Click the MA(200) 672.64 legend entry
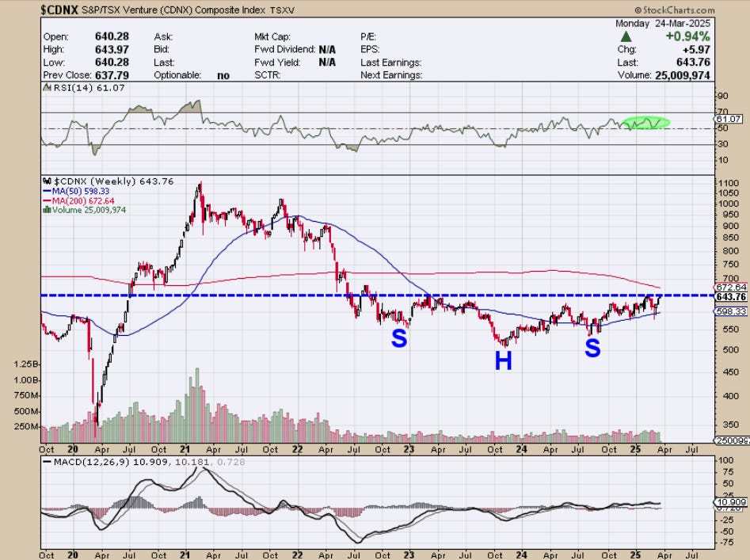Image resolution: width=750 pixels, height=560 pixels. 78,201
